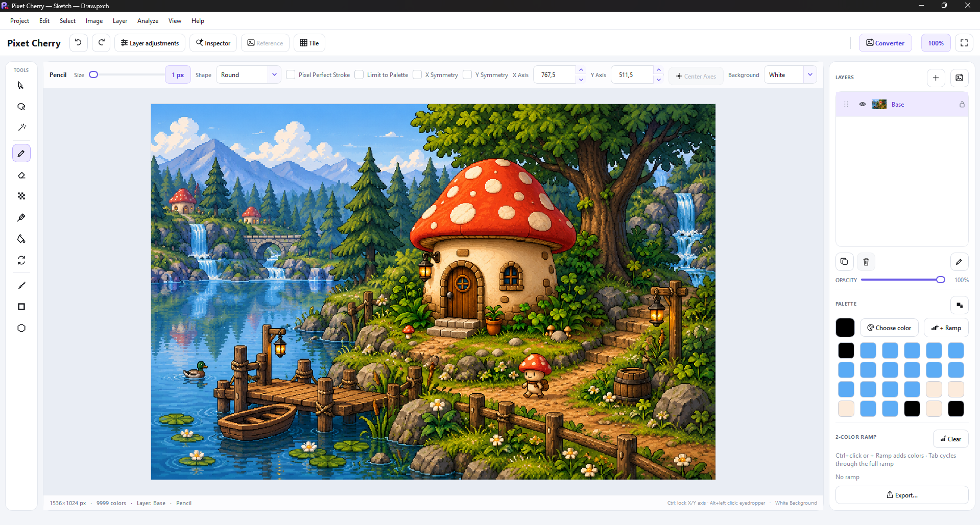This screenshot has height=525, width=980.
Task: Open the Layer menu
Action: (120, 21)
